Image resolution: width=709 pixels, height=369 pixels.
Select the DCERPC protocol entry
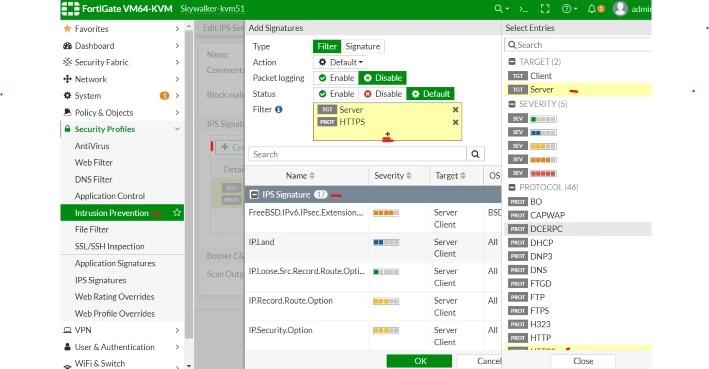[x=577, y=229]
